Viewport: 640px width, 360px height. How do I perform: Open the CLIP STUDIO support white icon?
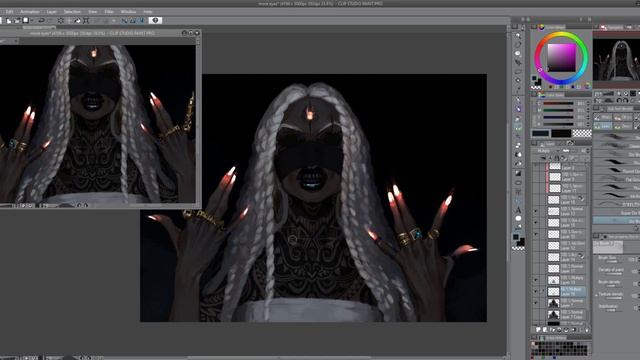pyautogui.click(x=155, y=20)
